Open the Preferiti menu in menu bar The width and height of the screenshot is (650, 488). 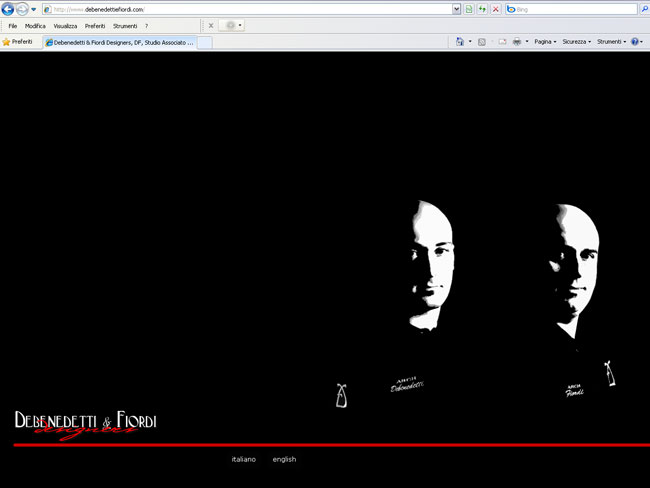coord(95,26)
